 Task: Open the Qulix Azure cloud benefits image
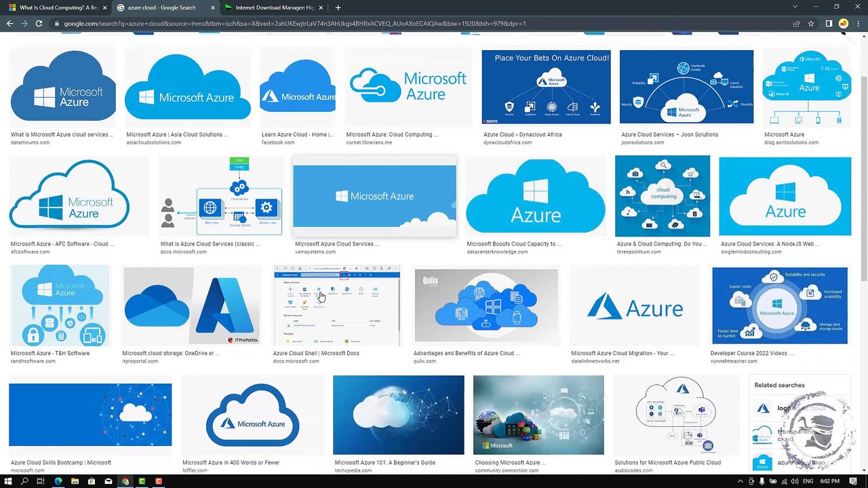pyautogui.click(x=486, y=306)
